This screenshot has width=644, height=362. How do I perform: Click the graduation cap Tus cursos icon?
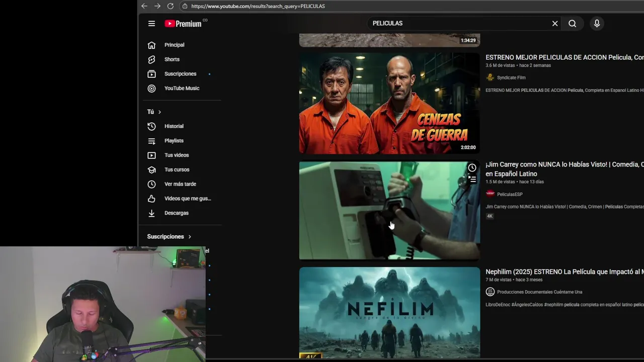coord(151,169)
